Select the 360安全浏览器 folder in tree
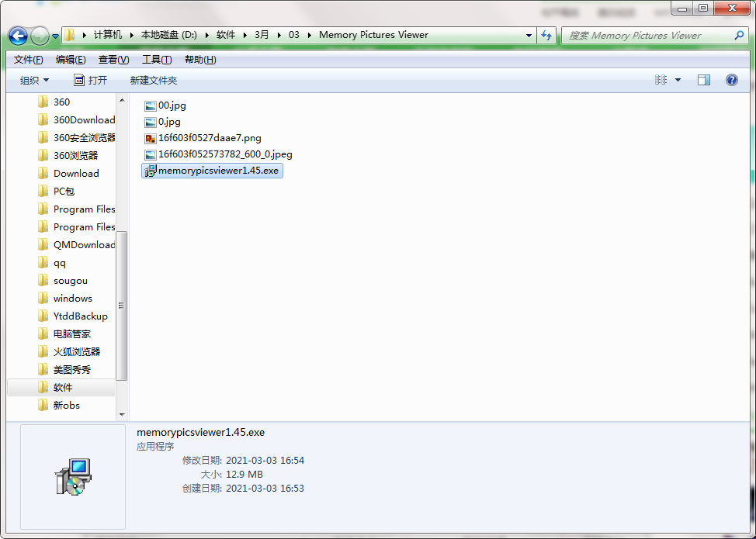 coord(76,138)
